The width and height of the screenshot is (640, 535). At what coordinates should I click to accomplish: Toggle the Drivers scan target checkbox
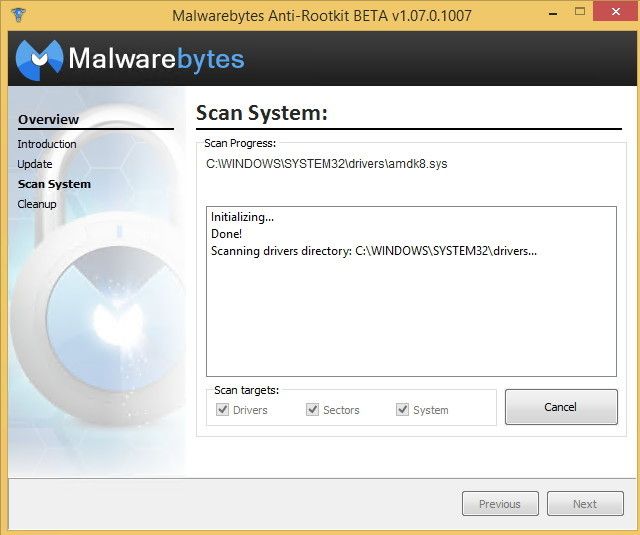[x=222, y=409]
